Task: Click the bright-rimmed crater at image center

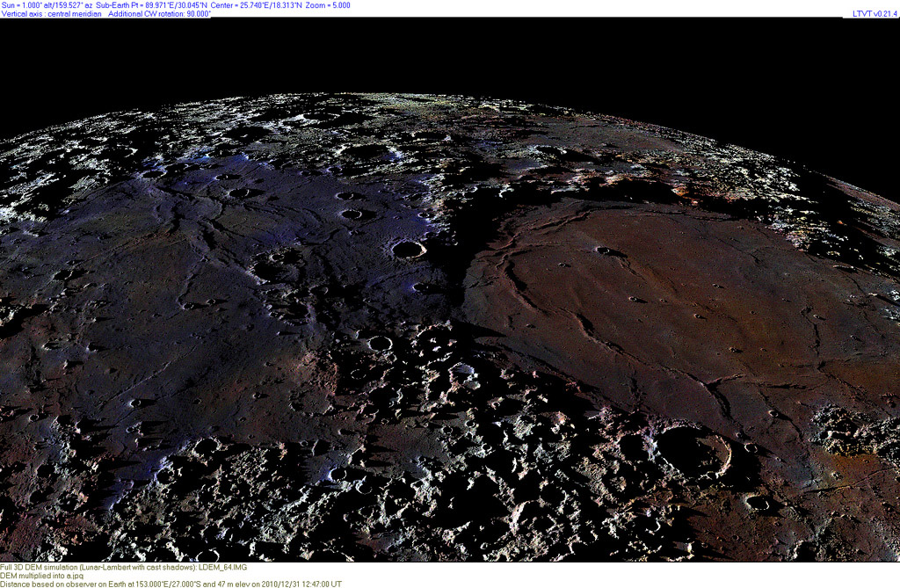Action: [408, 249]
